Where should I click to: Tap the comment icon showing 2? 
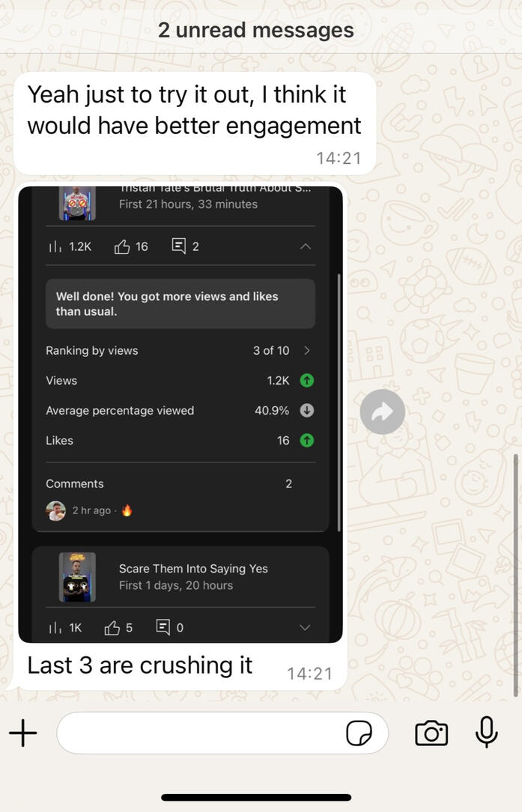[179, 246]
